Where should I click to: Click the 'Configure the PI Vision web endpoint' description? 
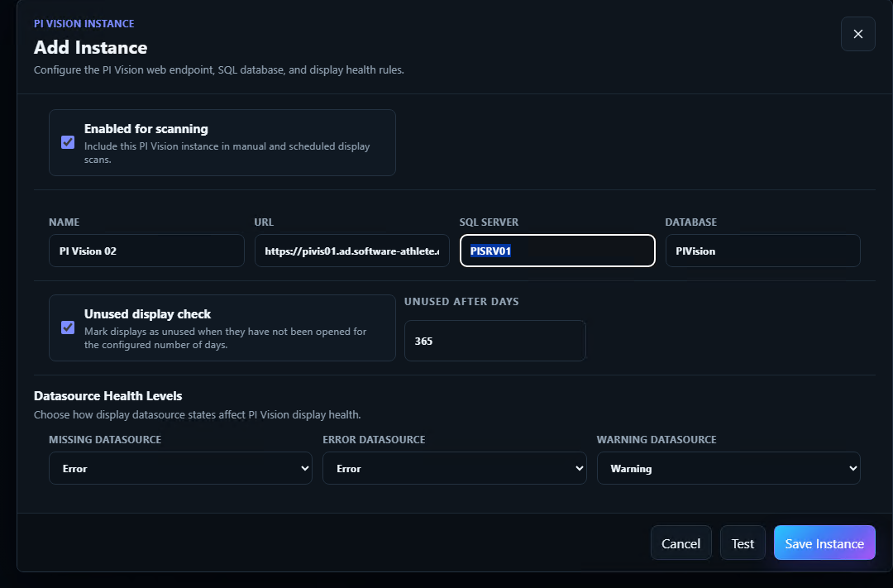(218, 70)
